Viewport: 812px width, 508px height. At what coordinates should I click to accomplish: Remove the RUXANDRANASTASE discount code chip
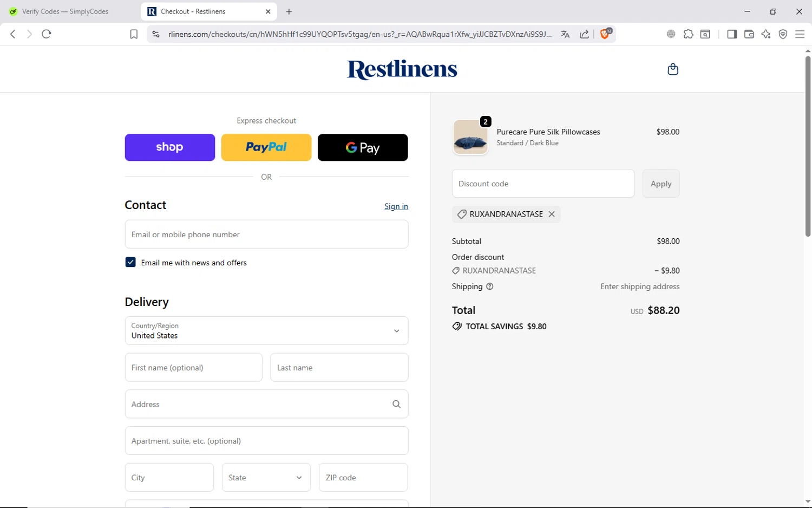[x=552, y=214]
